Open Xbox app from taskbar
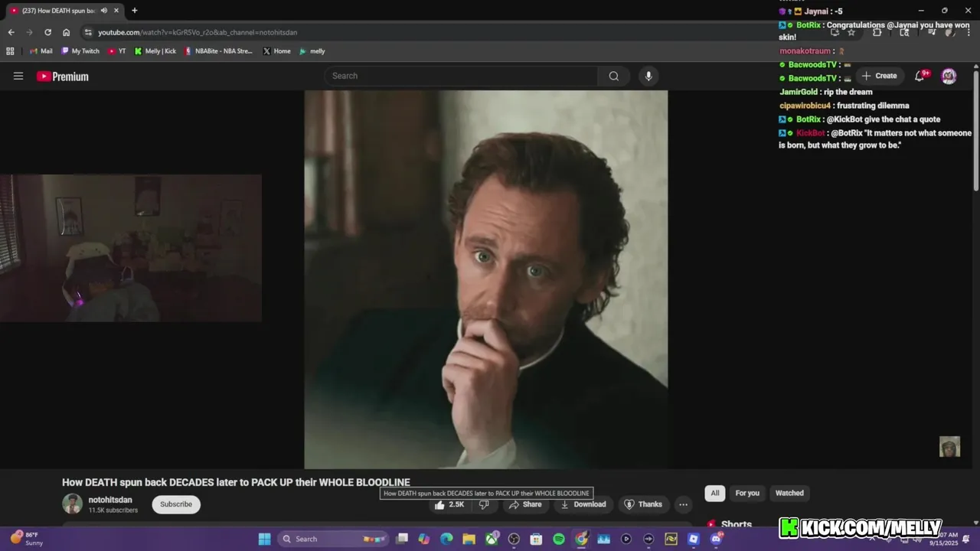Image resolution: width=980 pixels, height=551 pixels. pyautogui.click(x=492, y=539)
